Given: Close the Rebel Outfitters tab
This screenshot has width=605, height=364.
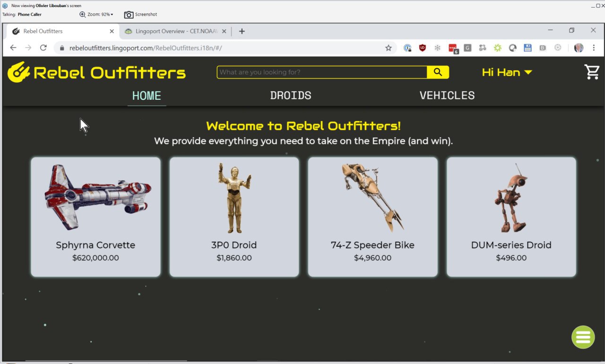Looking at the screenshot, I should click(112, 31).
